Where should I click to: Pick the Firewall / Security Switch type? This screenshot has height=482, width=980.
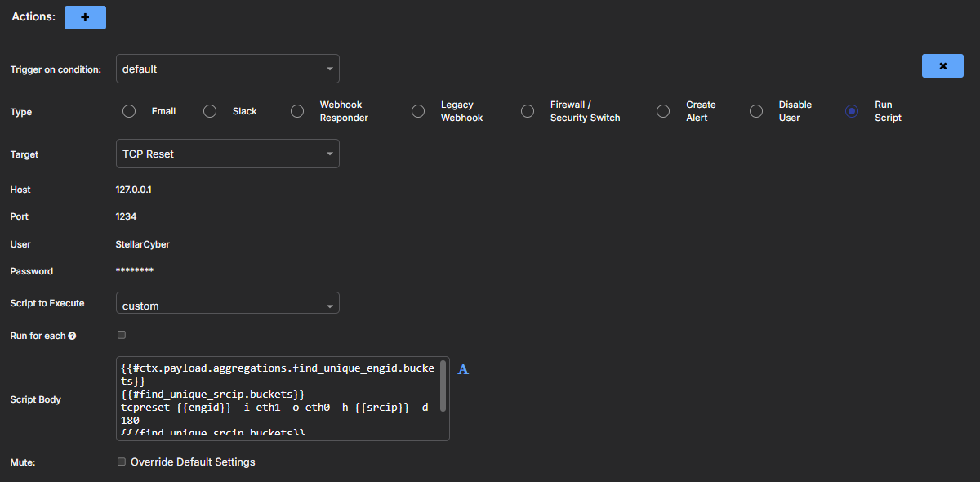527,110
